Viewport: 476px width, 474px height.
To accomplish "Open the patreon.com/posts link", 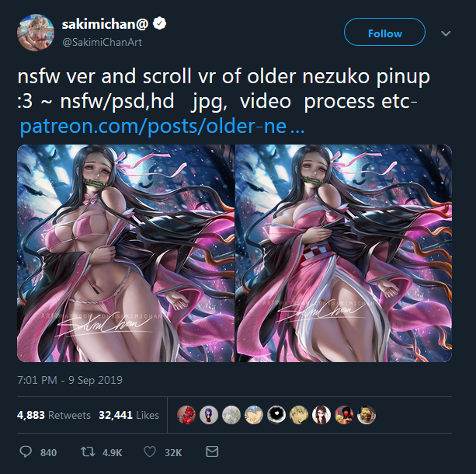I will click(162, 127).
